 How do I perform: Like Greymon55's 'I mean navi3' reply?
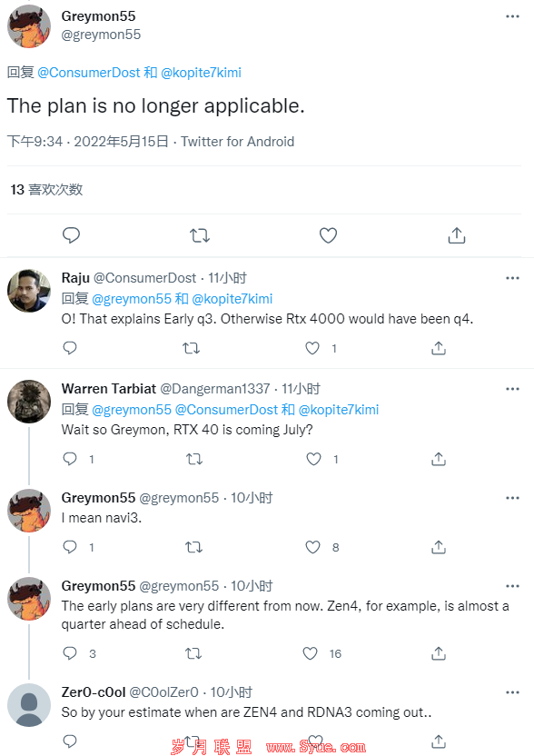coord(312,547)
